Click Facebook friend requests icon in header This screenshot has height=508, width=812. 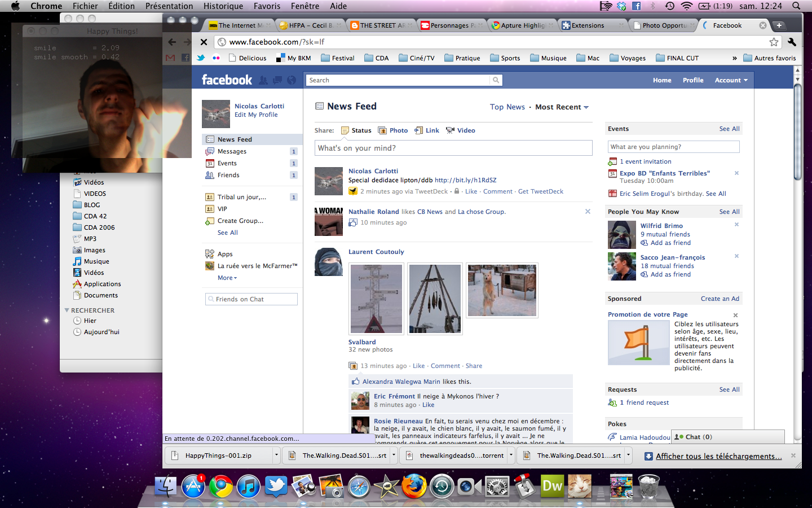(263, 80)
